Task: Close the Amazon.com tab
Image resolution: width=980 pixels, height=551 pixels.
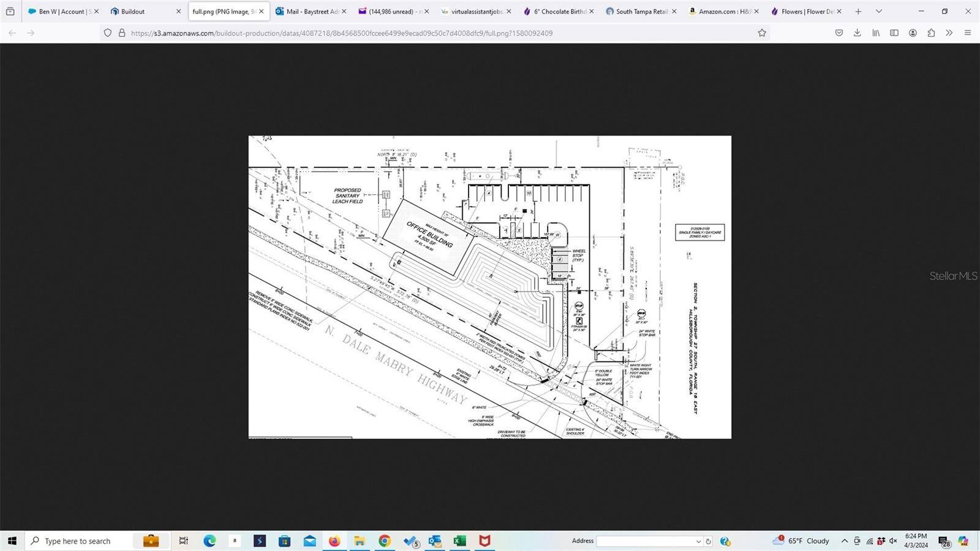Action: (x=756, y=11)
